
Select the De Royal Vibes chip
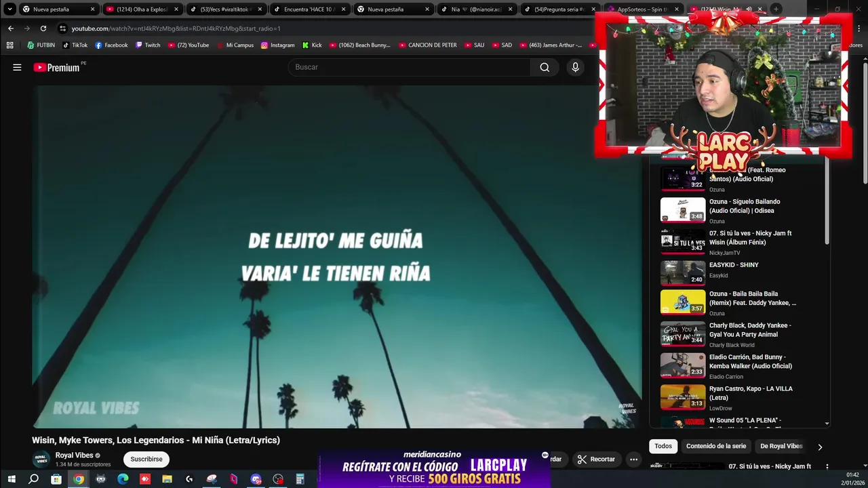(x=781, y=446)
